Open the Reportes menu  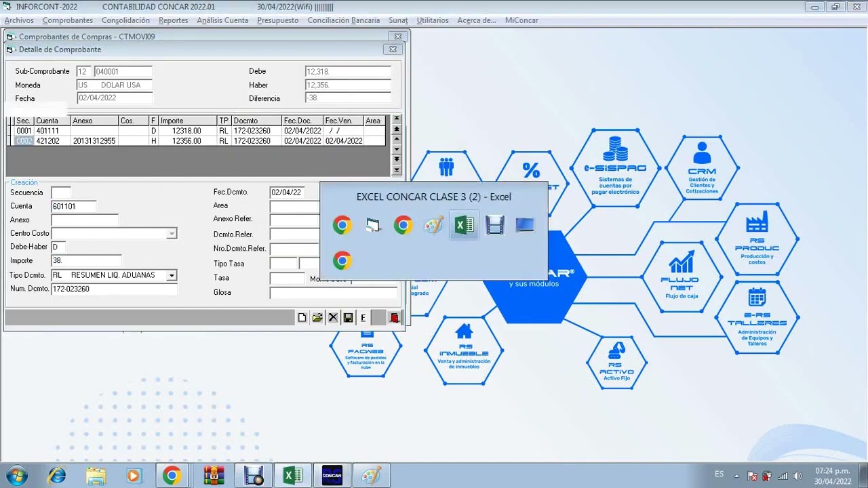174,20
